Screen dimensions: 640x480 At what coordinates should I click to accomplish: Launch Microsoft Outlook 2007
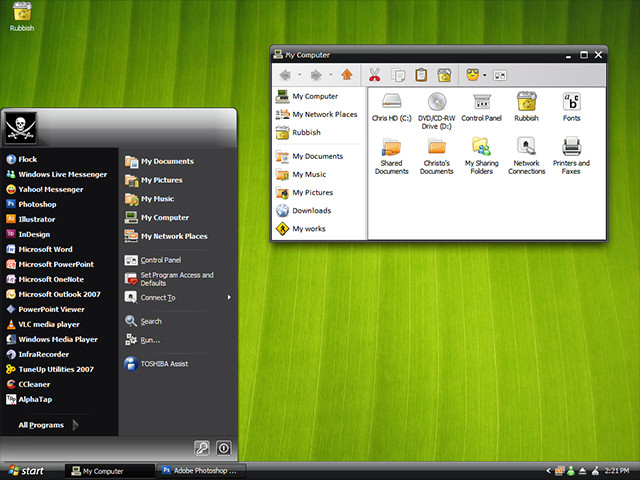53,294
